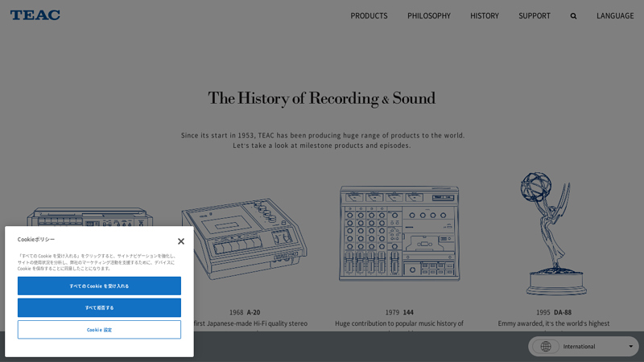644x362 pixels.
Task: Expand the International region dropdown
Action: (x=584, y=347)
